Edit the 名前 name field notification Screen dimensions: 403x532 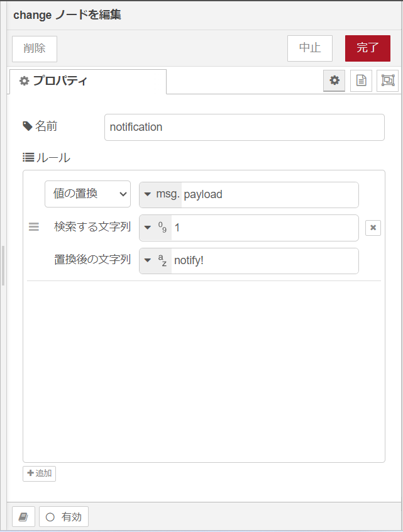click(x=244, y=127)
